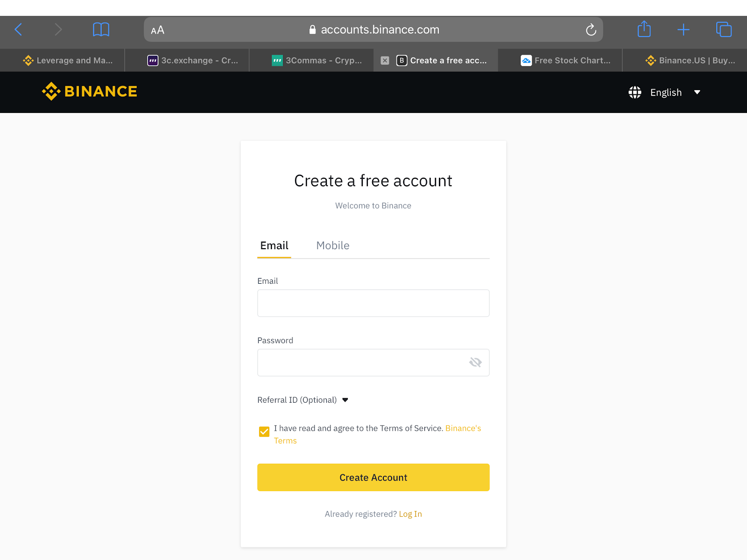Select the Mobile registration tab
This screenshot has width=747, height=560.
333,245
